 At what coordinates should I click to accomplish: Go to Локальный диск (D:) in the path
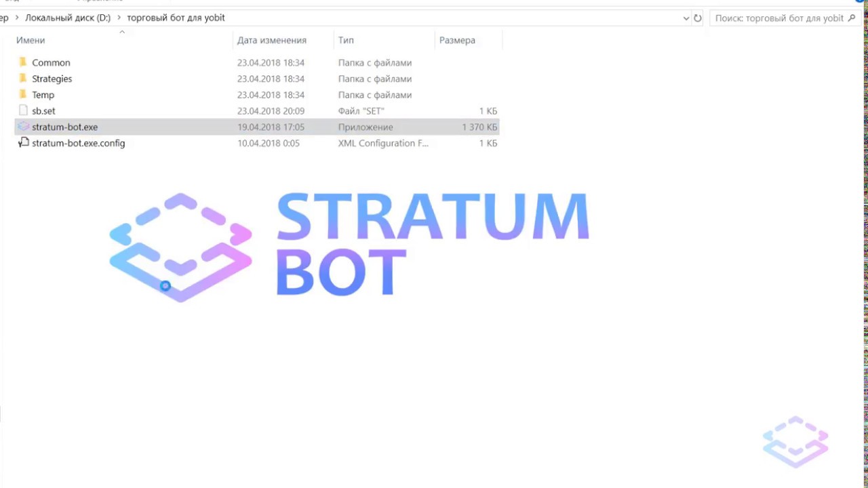coord(68,18)
